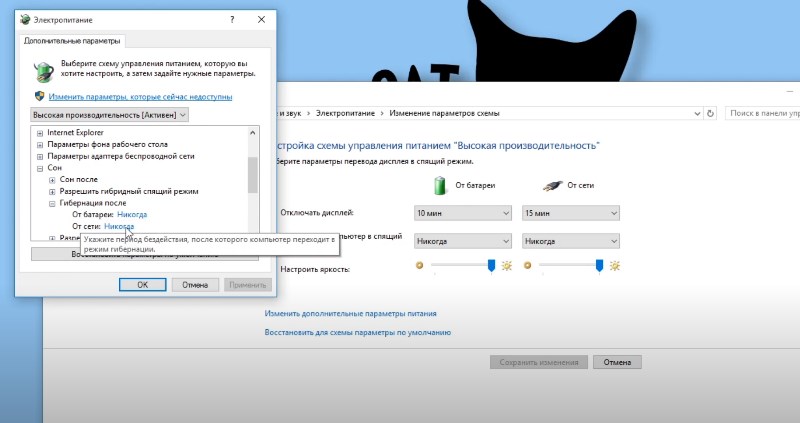The height and width of the screenshot is (423, 800).
Task: Click Отмена in the control panel window
Action: pos(617,362)
